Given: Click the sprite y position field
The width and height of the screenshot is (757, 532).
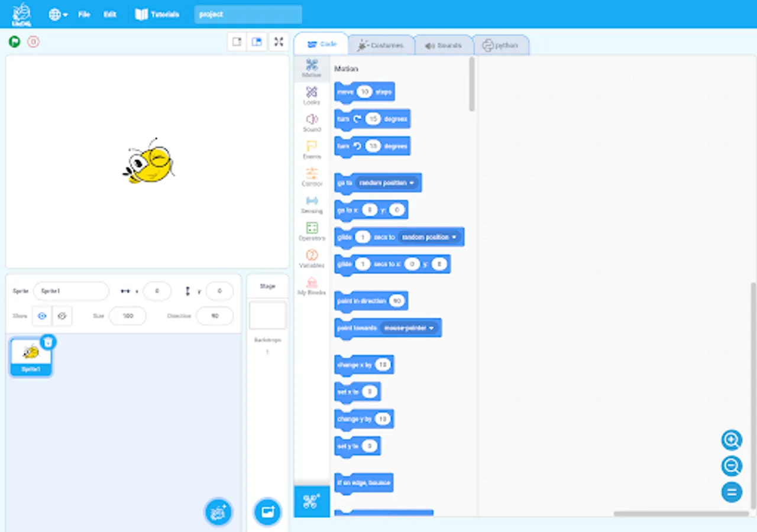Looking at the screenshot, I should tap(219, 291).
